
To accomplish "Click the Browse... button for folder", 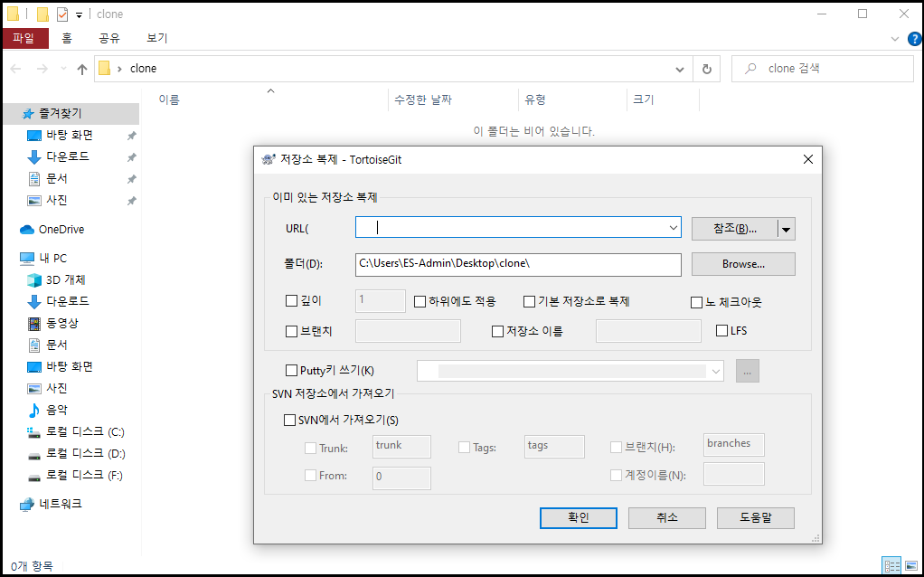I will [744, 264].
